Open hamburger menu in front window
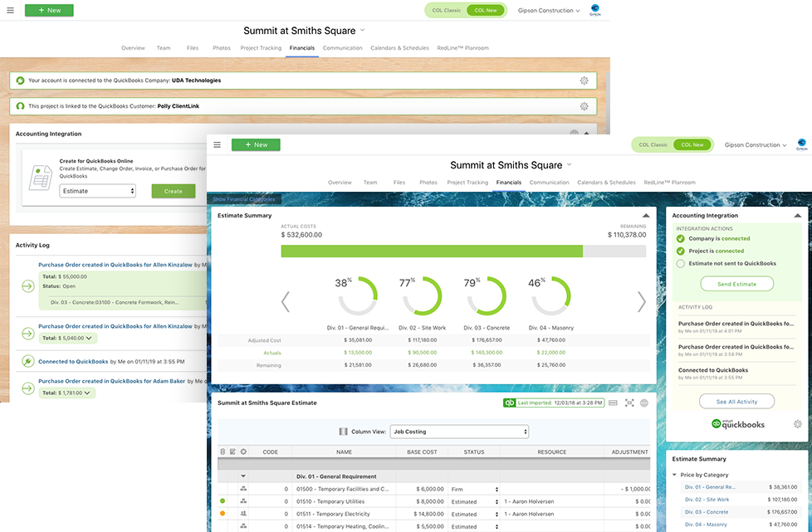 [217, 145]
